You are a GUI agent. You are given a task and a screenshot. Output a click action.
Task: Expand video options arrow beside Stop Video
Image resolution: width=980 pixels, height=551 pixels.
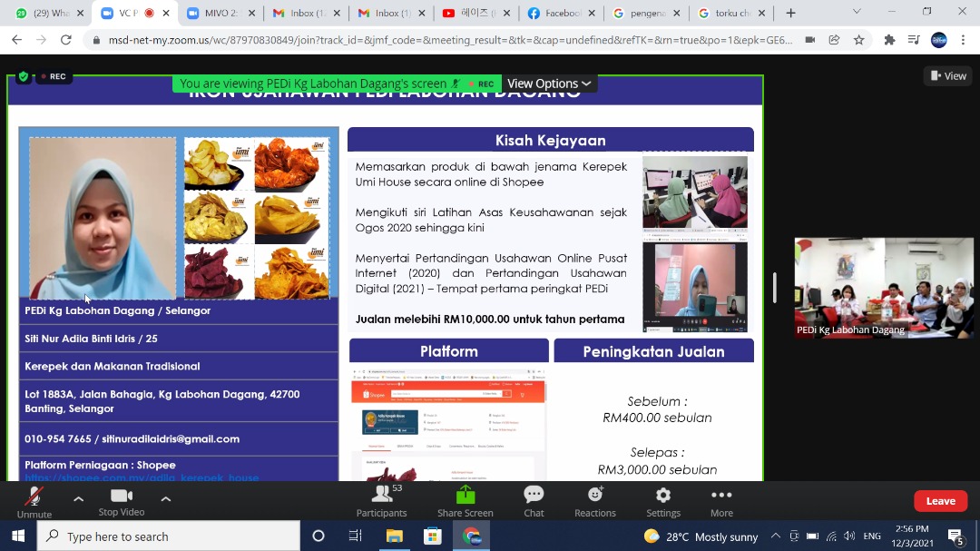click(x=165, y=498)
